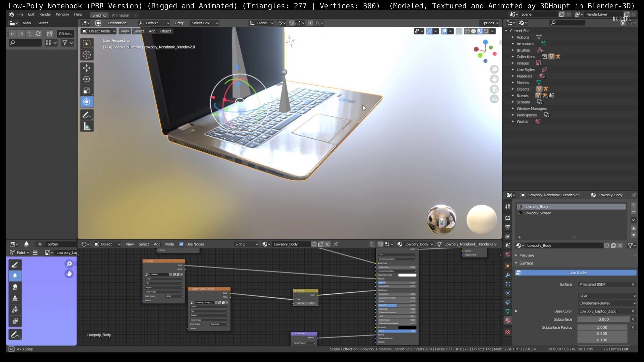Toggle X-ray display in viewport header
Screen dimensions: 644x362
(459, 31)
